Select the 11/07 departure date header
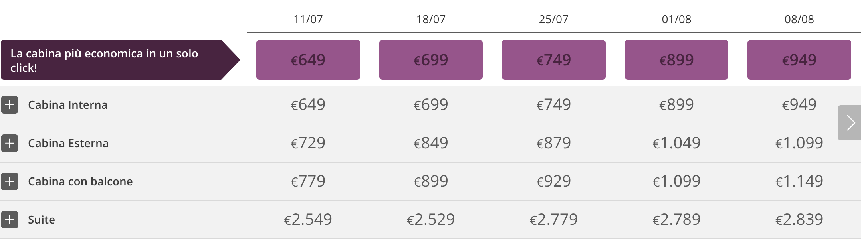Viewport: 868px width, 248px height. 308,19
